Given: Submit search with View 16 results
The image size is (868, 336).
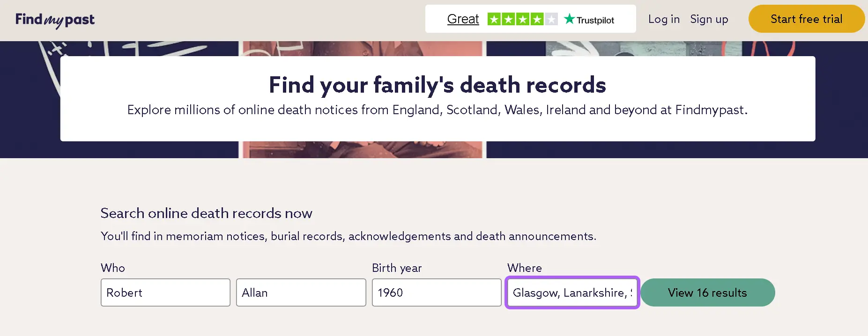Looking at the screenshot, I should [x=707, y=292].
